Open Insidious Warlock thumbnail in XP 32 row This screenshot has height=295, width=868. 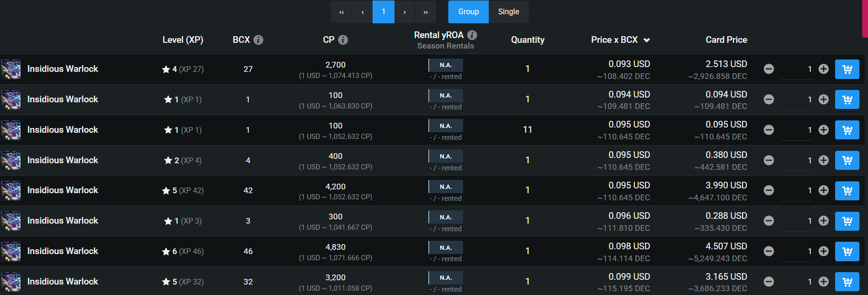[x=11, y=282]
